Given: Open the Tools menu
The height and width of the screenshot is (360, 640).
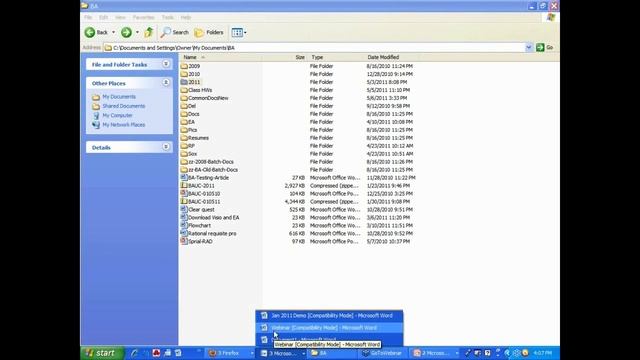Looking at the screenshot, I should coord(167,18).
